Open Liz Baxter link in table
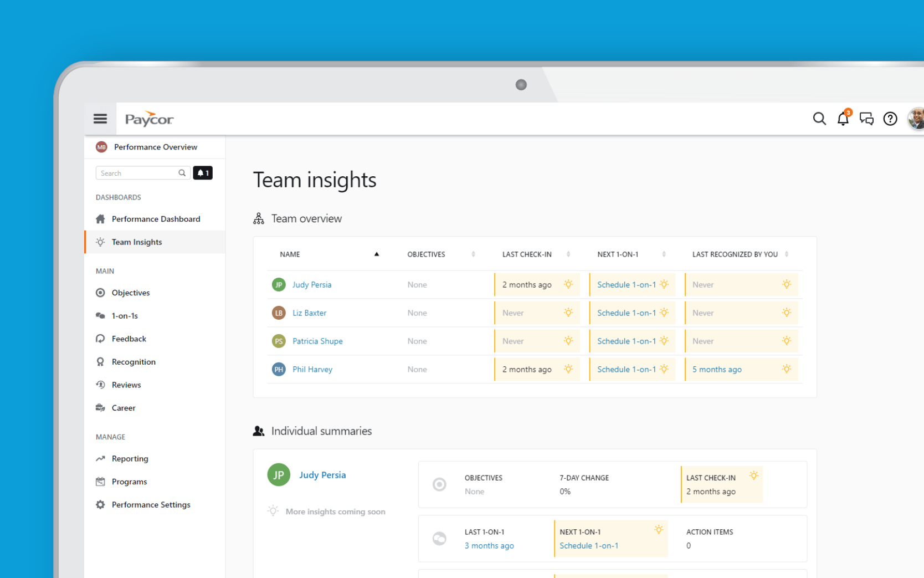Screen dimensions: 924x578 [309, 313]
